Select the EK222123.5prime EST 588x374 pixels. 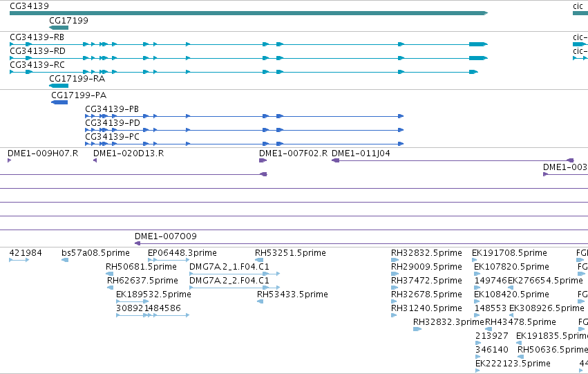tap(477, 371)
